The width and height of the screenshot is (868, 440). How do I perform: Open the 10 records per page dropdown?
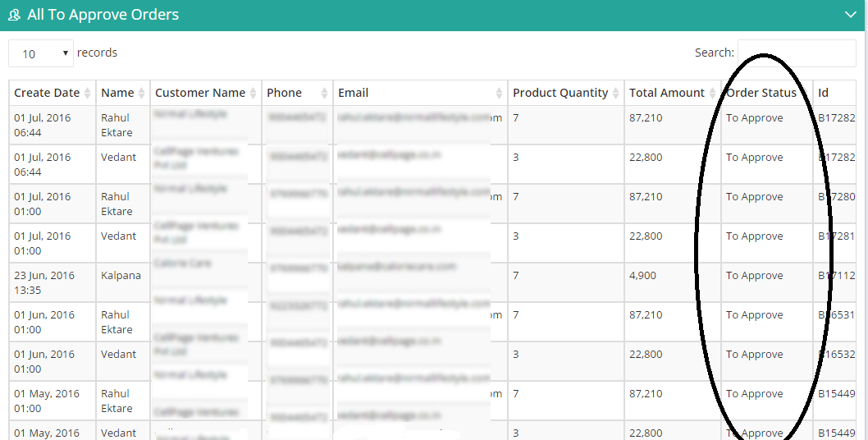tap(41, 53)
